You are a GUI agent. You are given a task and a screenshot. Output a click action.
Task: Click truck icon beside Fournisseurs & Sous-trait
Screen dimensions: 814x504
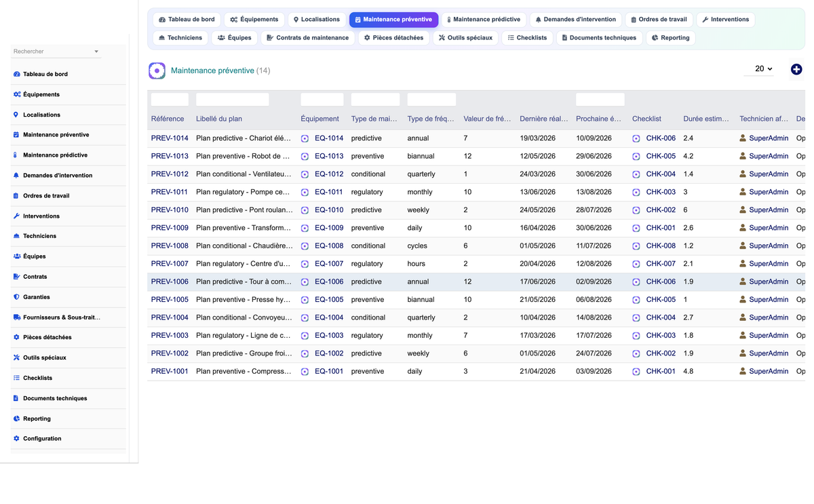[x=16, y=317]
